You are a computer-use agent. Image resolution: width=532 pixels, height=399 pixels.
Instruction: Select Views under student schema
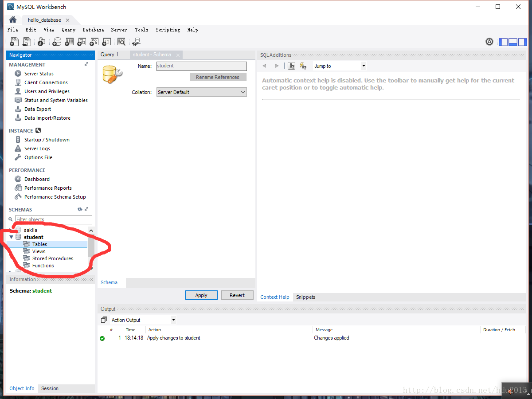pyautogui.click(x=39, y=251)
